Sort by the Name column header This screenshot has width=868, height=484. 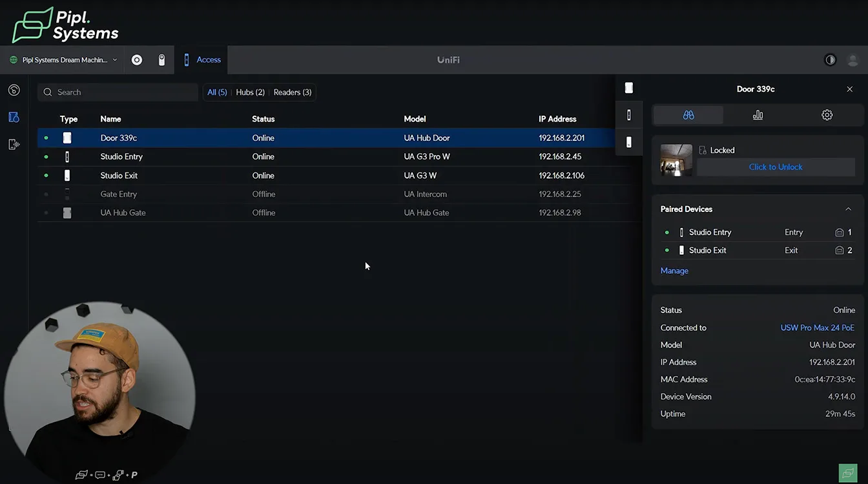(110, 119)
